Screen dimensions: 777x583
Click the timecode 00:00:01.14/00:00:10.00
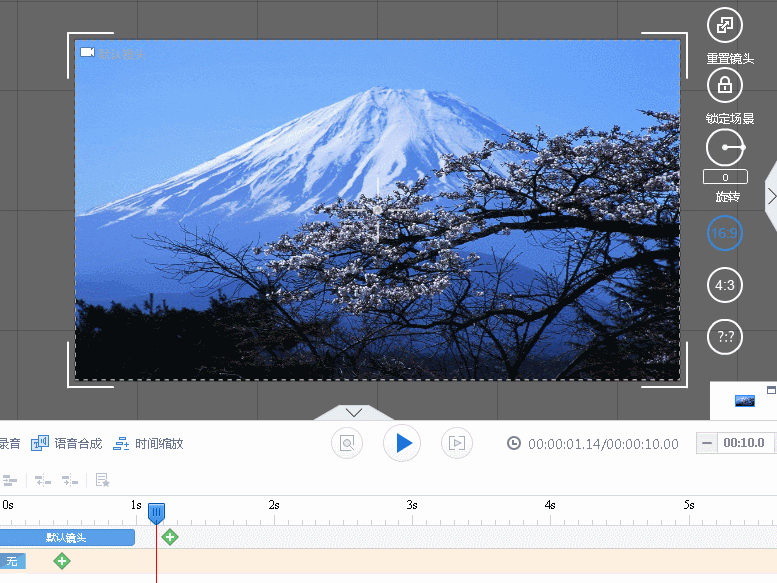point(603,444)
